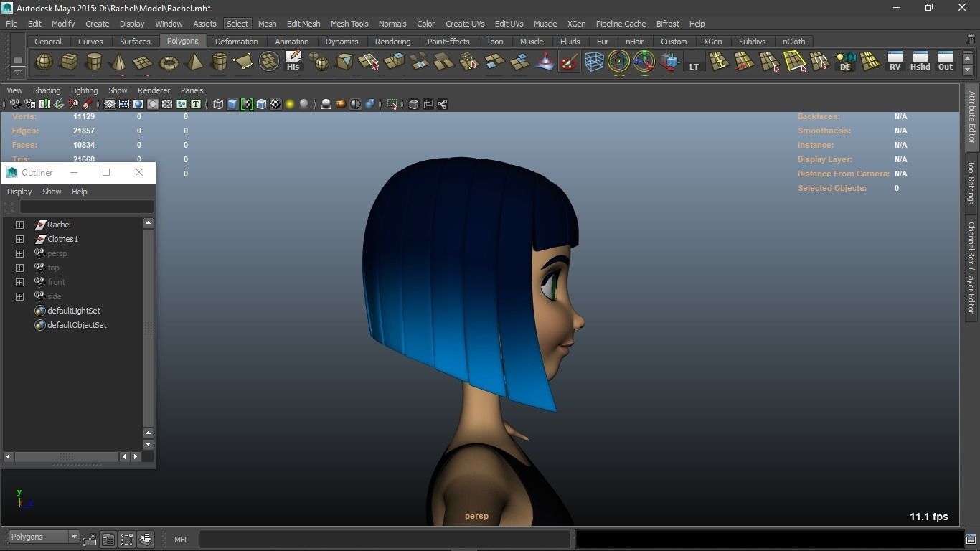The height and width of the screenshot is (551, 980).
Task: Click the Outliner horizontal scrollbar
Action: (67, 456)
